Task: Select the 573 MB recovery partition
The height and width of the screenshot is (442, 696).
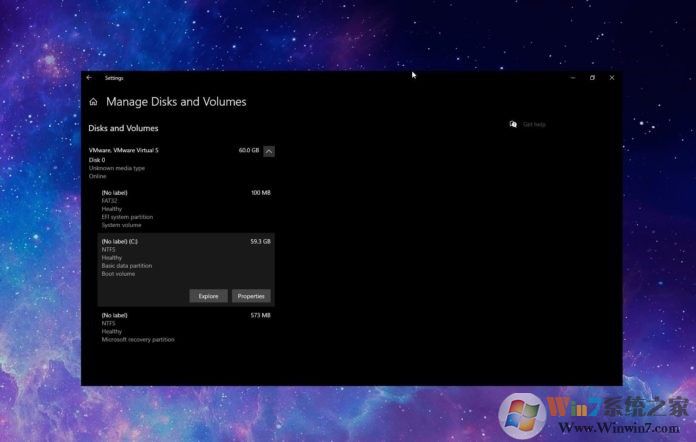Action: 185,327
